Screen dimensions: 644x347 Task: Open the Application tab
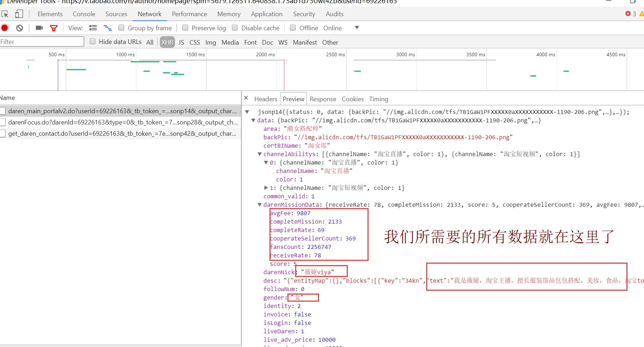[267, 14]
